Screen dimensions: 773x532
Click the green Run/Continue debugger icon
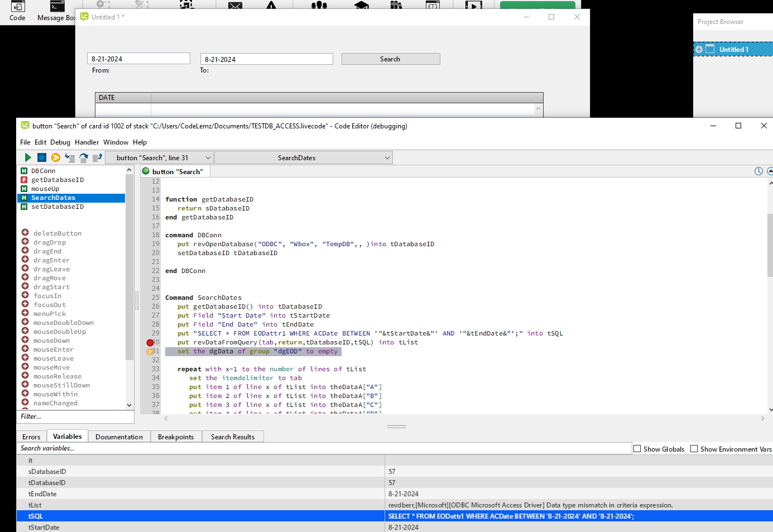click(27, 158)
